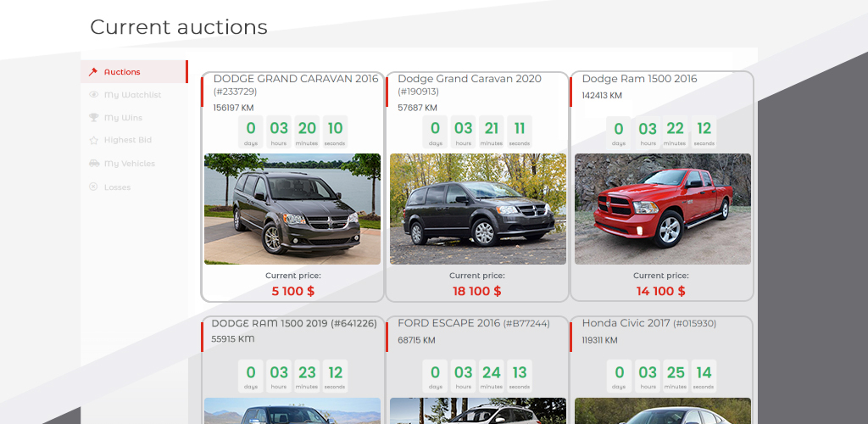Click the 20 minutes countdown box
The height and width of the screenshot is (424, 868).
point(307,131)
